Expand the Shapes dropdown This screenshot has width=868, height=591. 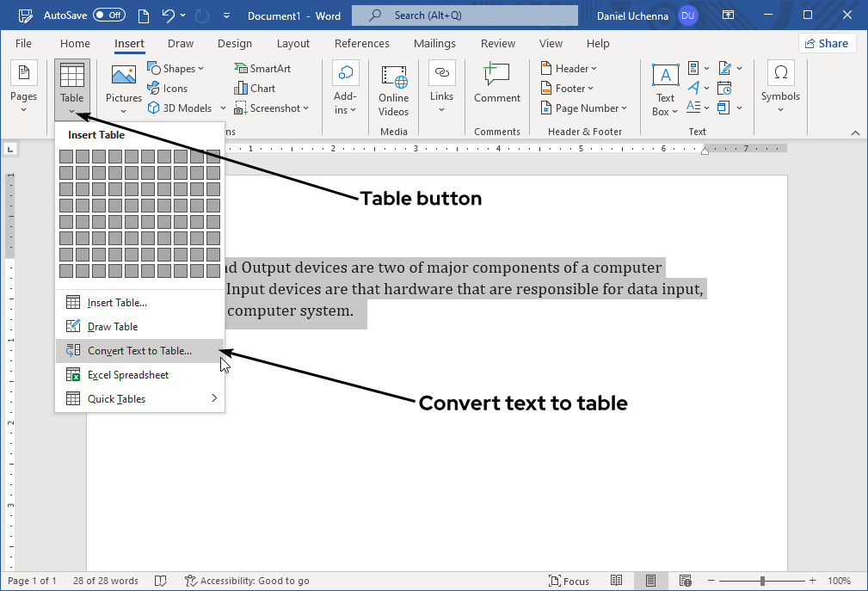[x=176, y=69]
